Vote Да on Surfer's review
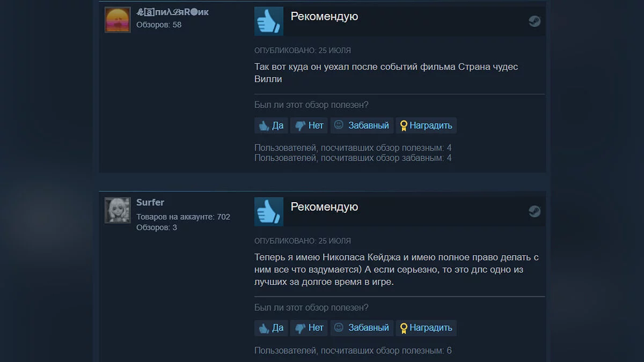This screenshot has width=644, height=362. click(x=271, y=328)
